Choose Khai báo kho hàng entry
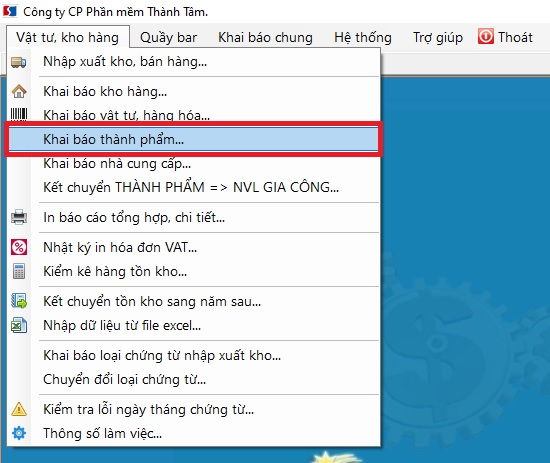 coord(194,92)
